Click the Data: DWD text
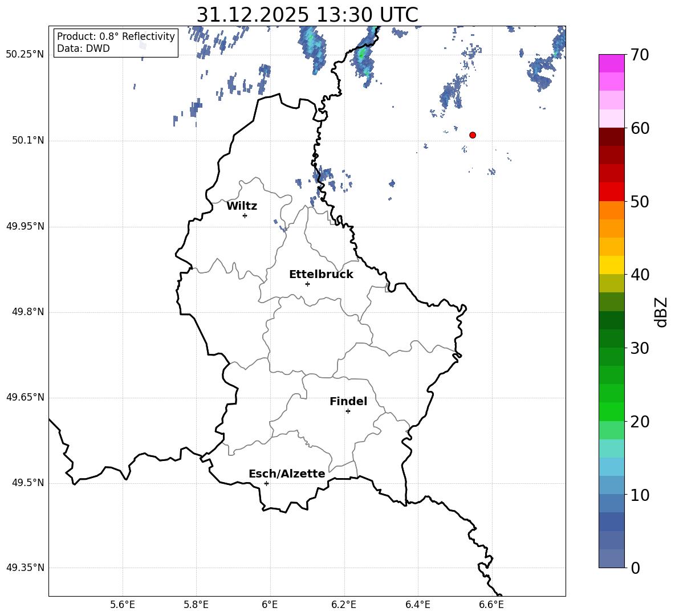The height and width of the screenshot is (616, 675). coord(83,48)
